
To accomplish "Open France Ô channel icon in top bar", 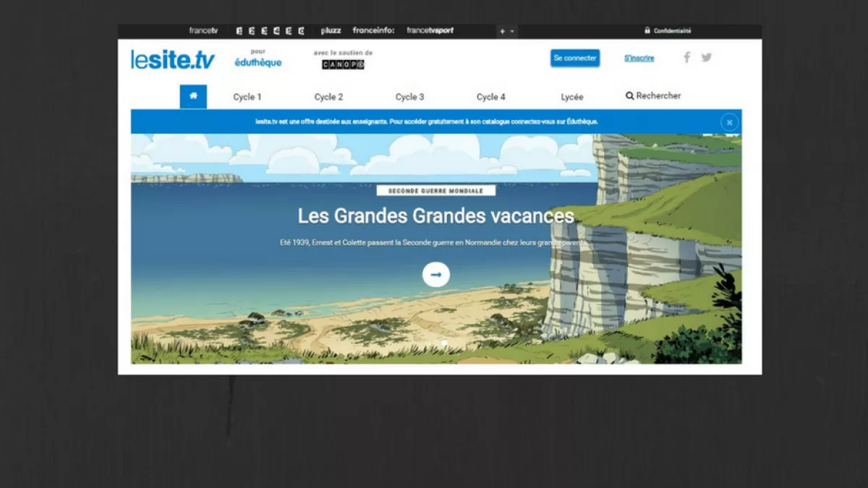I will tap(301, 31).
